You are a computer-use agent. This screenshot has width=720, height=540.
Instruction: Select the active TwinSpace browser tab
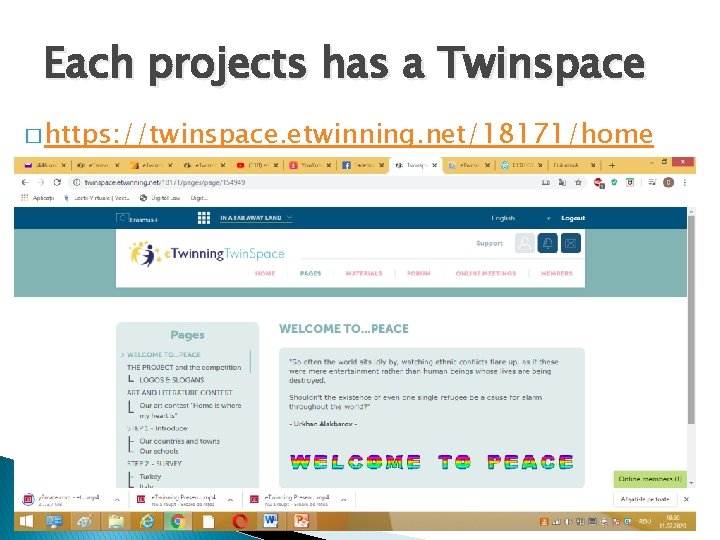[415, 165]
